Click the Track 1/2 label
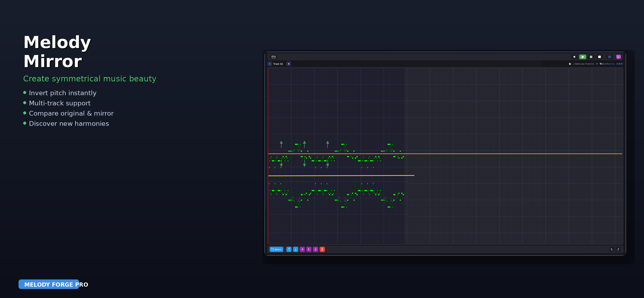Viewport: 644px width, 298px height. (278, 64)
